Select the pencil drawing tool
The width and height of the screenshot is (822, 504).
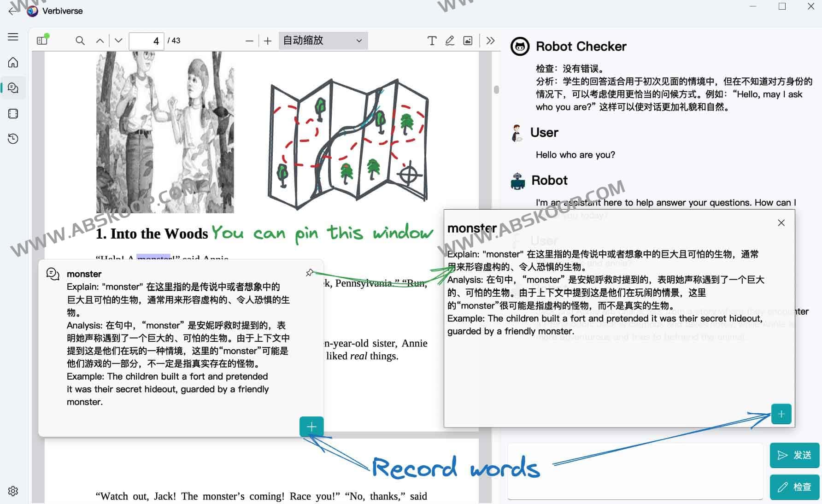tap(450, 41)
